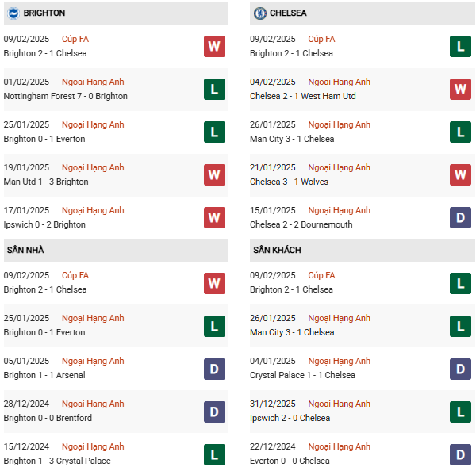The width and height of the screenshot is (476, 471).
Task: Click the SÂN NHÀ section header
Action: tap(25, 250)
